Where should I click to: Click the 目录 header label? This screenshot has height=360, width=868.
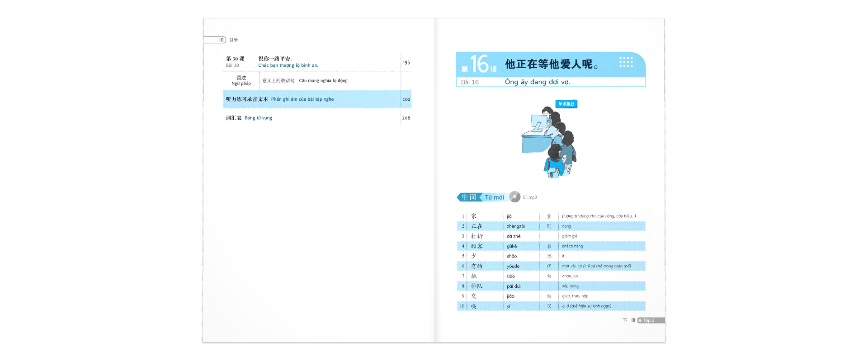tap(233, 40)
